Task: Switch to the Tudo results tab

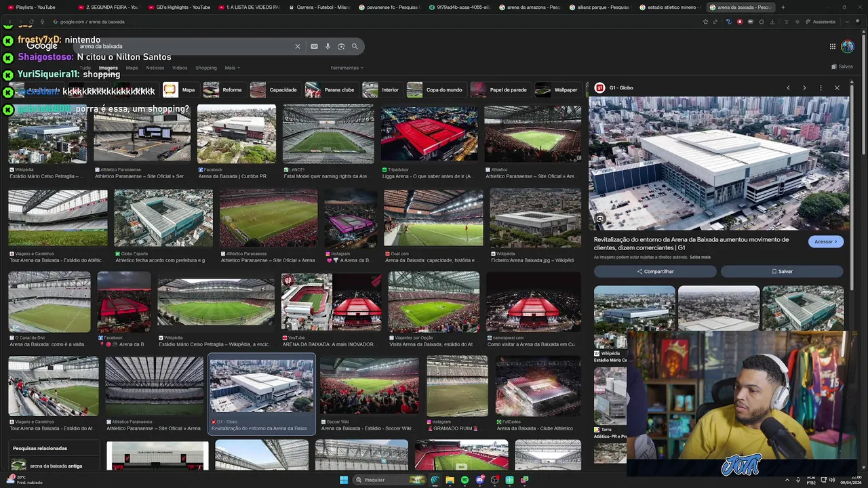Action: pyautogui.click(x=85, y=68)
